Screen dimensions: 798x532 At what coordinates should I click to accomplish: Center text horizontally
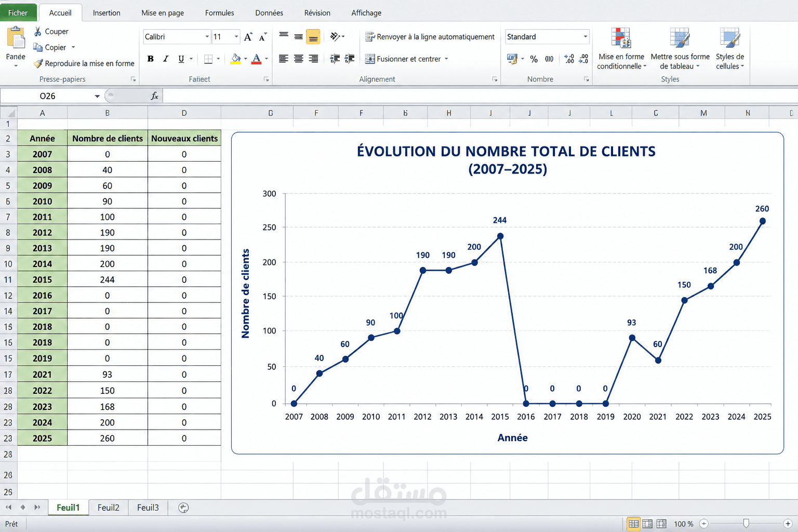pyautogui.click(x=298, y=59)
